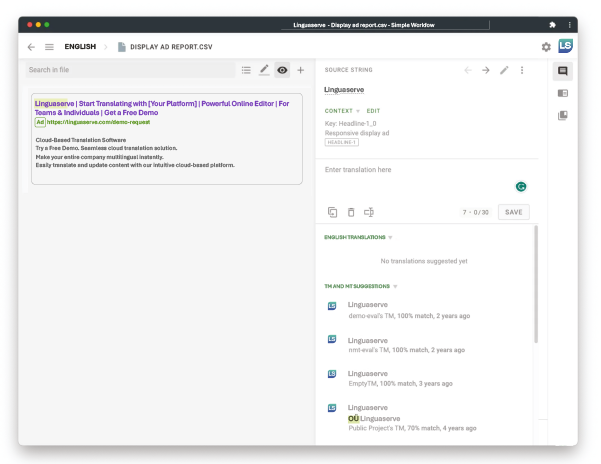
Task: Click the back arrow in header
Action: (x=31, y=47)
